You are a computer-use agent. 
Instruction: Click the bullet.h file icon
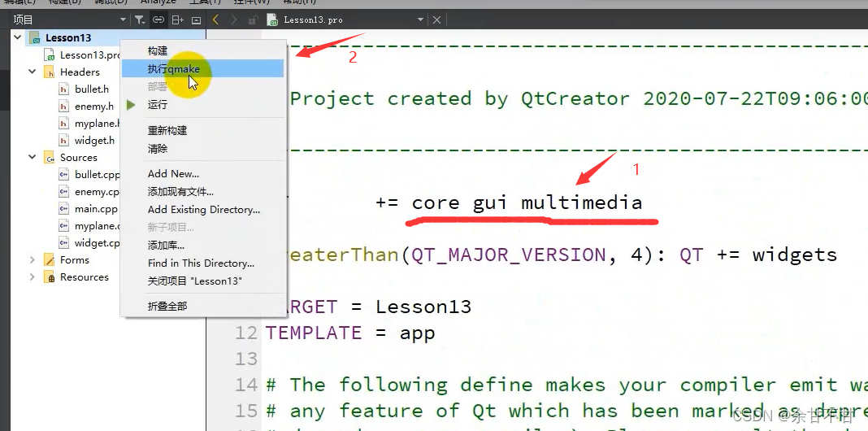64,89
